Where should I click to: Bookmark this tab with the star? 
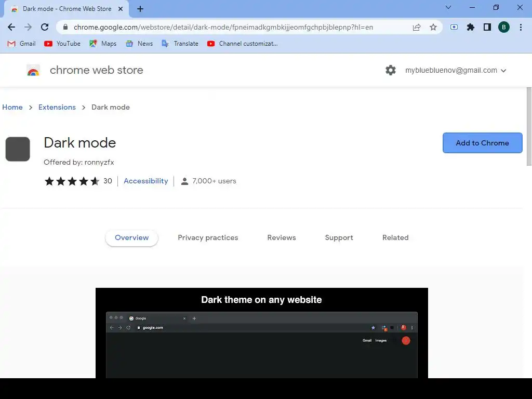click(x=433, y=27)
